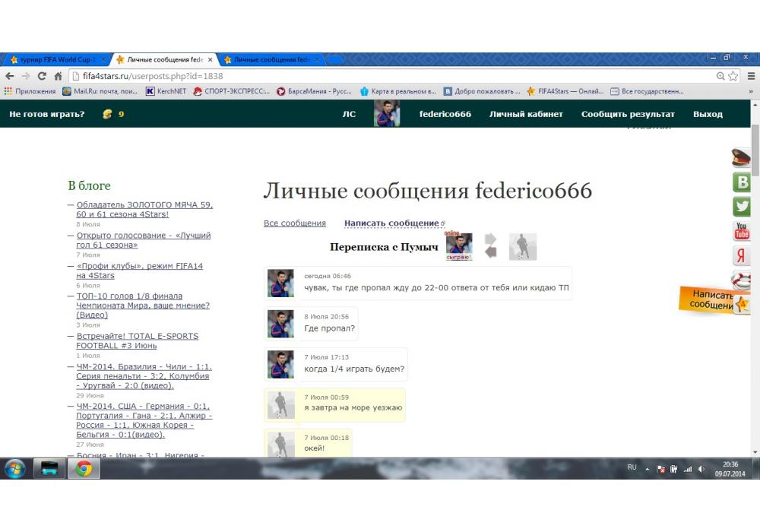Viewport: 760px width, 532px height.
Task: Bookmark this page with the star icon
Action: tap(733, 76)
